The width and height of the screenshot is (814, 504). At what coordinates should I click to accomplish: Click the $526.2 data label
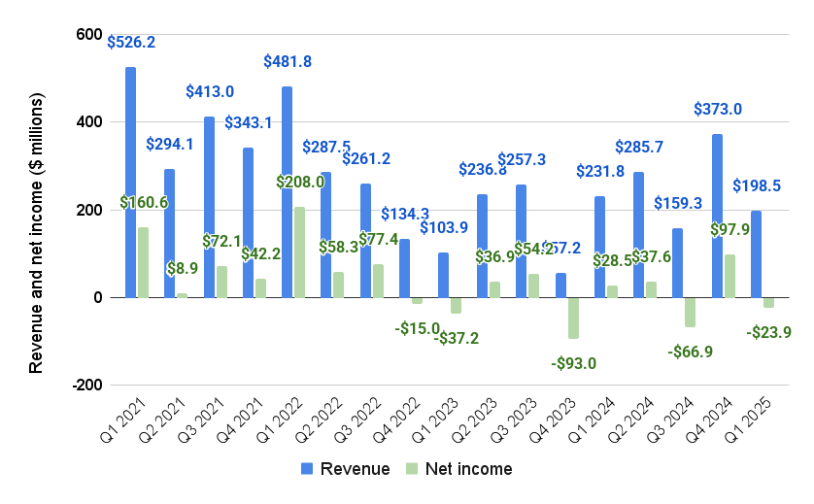[131, 43]
